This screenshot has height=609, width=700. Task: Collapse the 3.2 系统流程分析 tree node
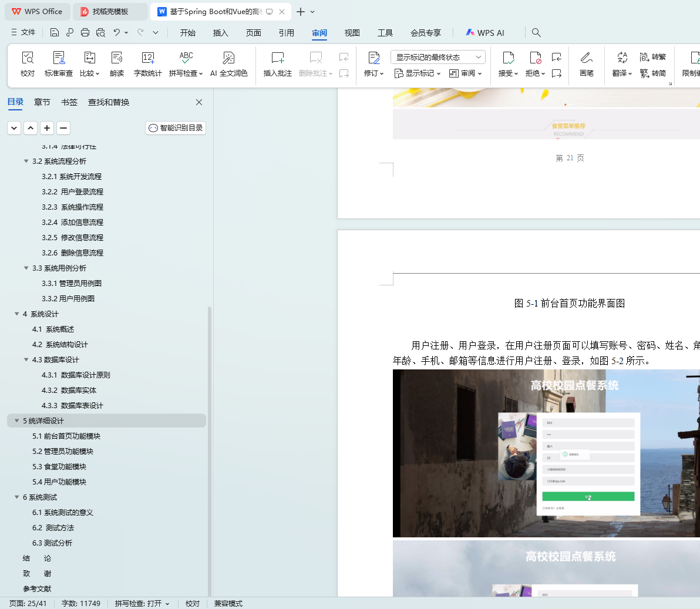(x=26, y=161)
